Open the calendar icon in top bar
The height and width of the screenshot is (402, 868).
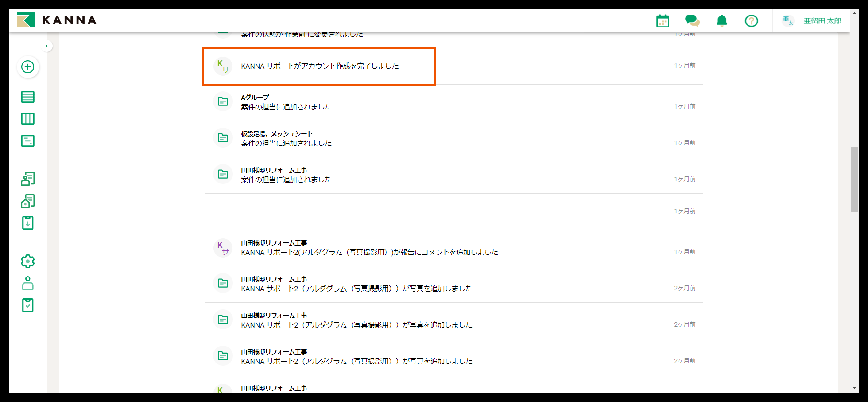tap(663, 21)
